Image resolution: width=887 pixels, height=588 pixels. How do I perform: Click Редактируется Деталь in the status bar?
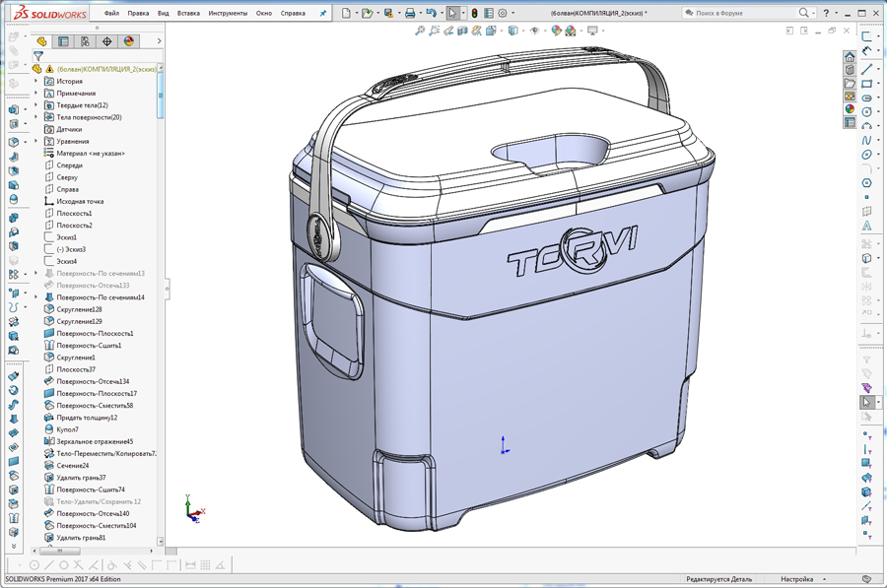(x=717, y=578)
